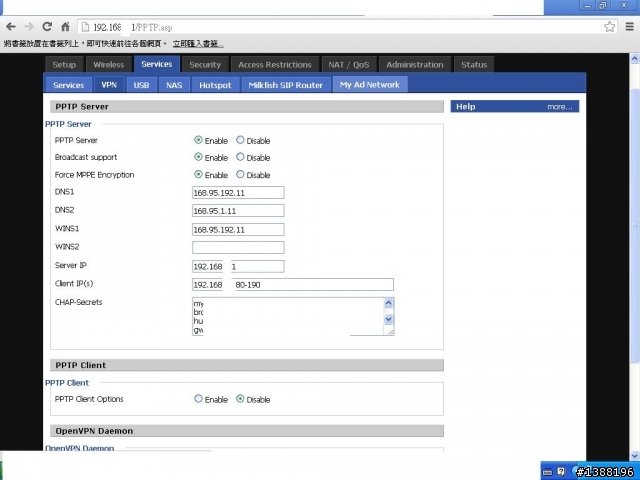This screenshot has height=480, width=640.
Task: Click the CHAP-Secrets label
Action: coord(78,302)
